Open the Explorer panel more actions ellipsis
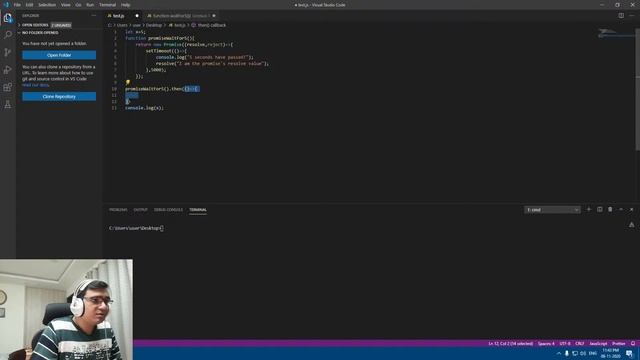This screenshot has width=640, height=360. tap(93, 16)
